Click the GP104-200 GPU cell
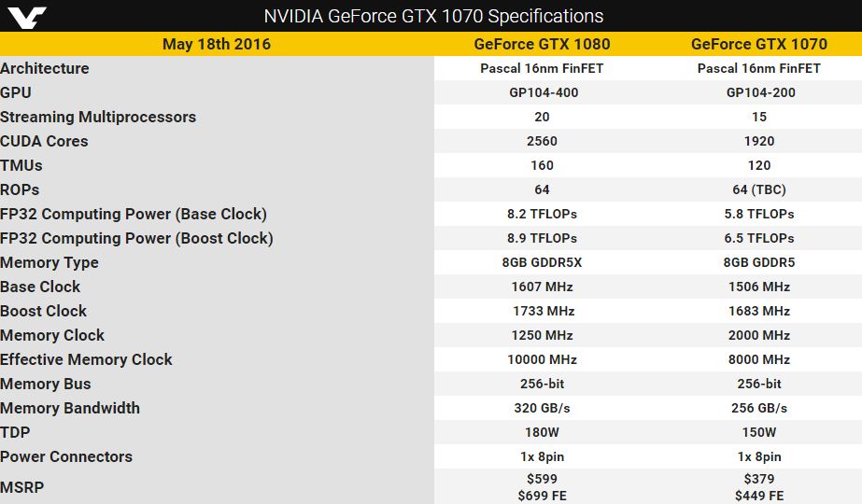This screenshot has width=862, height=504. (x=761, y=92)
